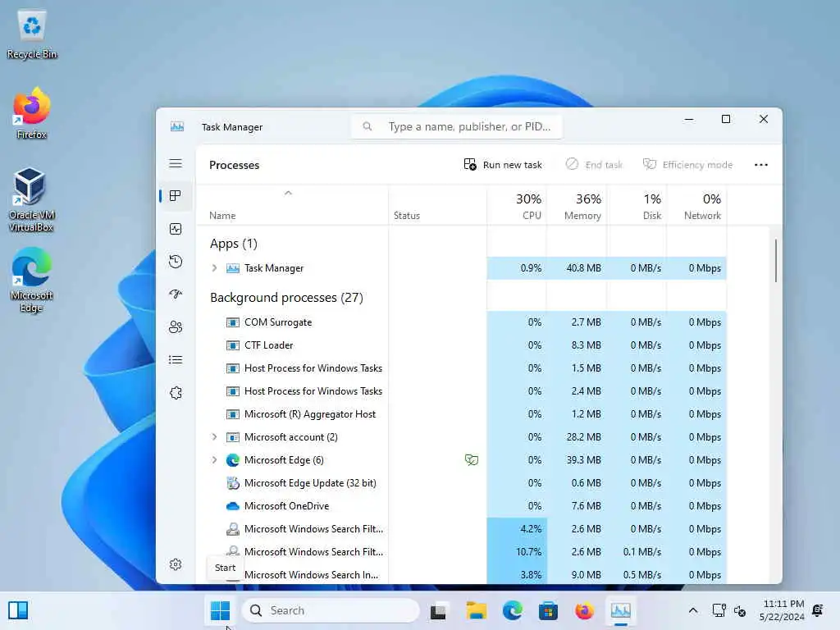Expand the Microsoft account (2) group
The width and height of the screenshot is (840, 630).
pos(214,437)
